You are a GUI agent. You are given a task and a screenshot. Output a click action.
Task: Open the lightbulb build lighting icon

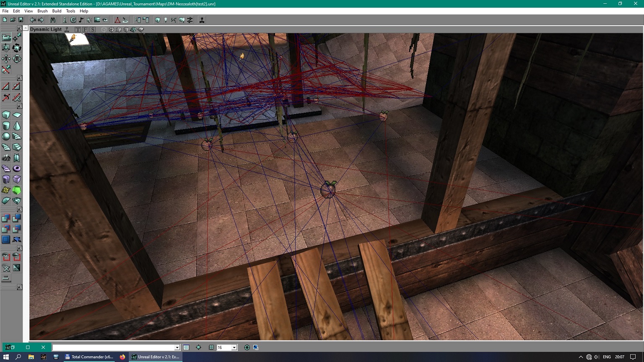click(x=166, y=20)
